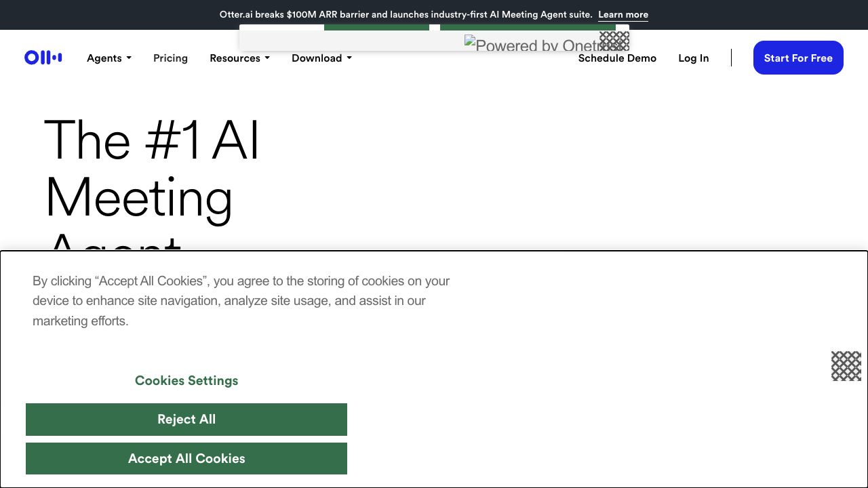
Task: Expand the Agents dropdown menu
Action: coord(108,58)
